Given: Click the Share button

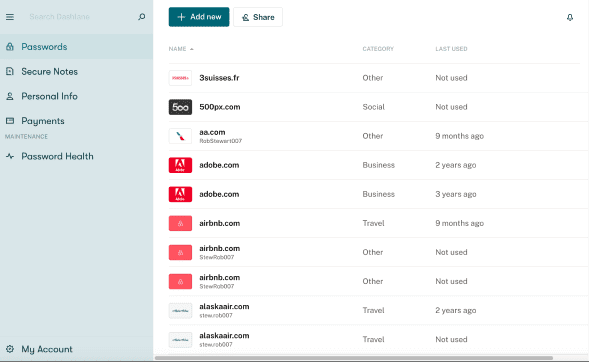Looking at the screenshot, I should (258, 17).
